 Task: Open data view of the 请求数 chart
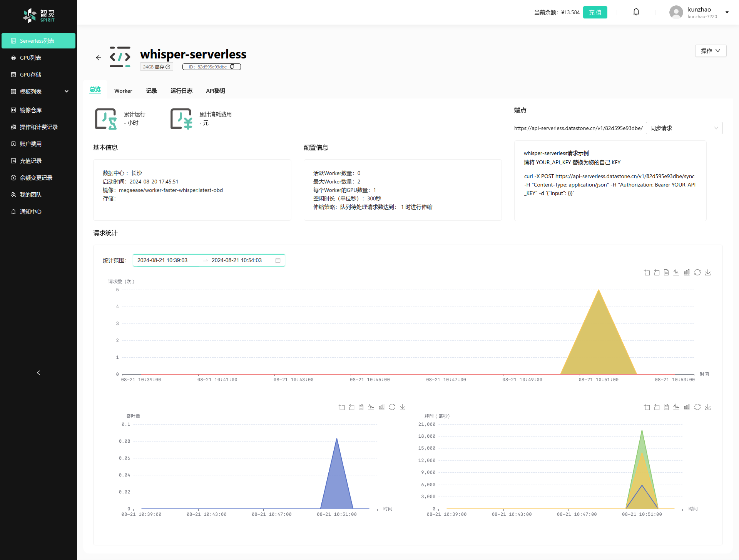tap(666, 272)
